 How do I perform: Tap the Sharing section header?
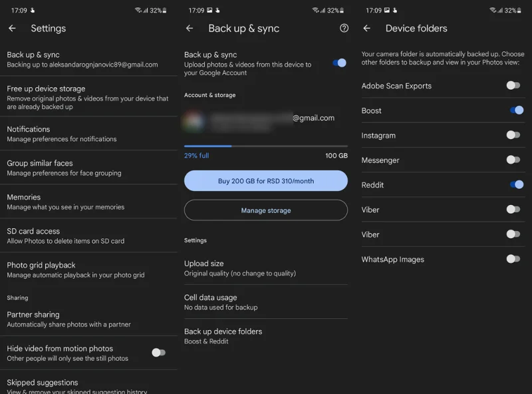[17, 298]
